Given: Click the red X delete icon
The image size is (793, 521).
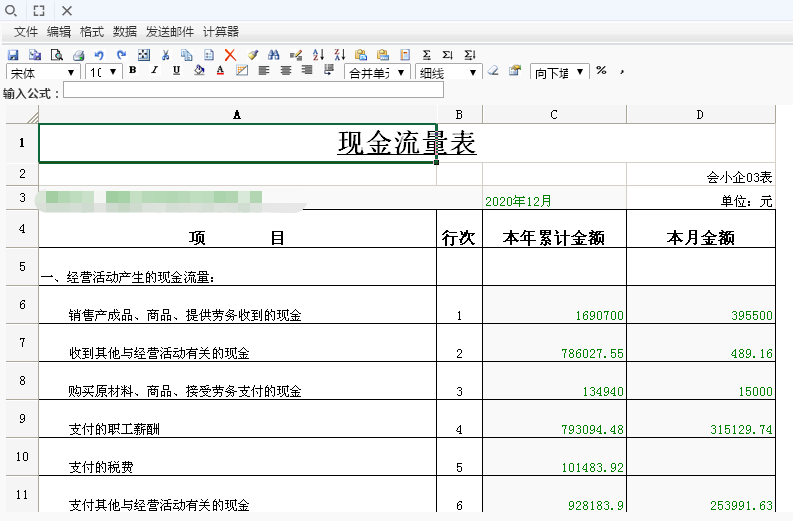Looking at the screenshot, I should coord(230,55).
